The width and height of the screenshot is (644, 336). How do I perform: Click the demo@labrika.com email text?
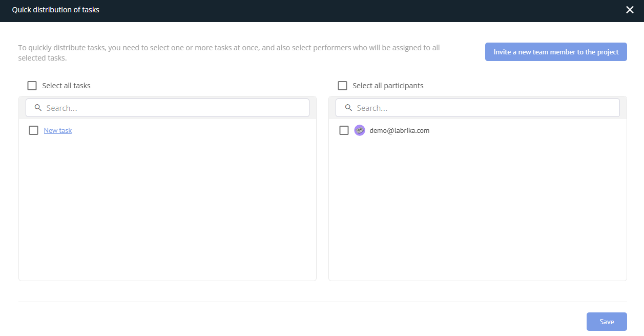400,130
